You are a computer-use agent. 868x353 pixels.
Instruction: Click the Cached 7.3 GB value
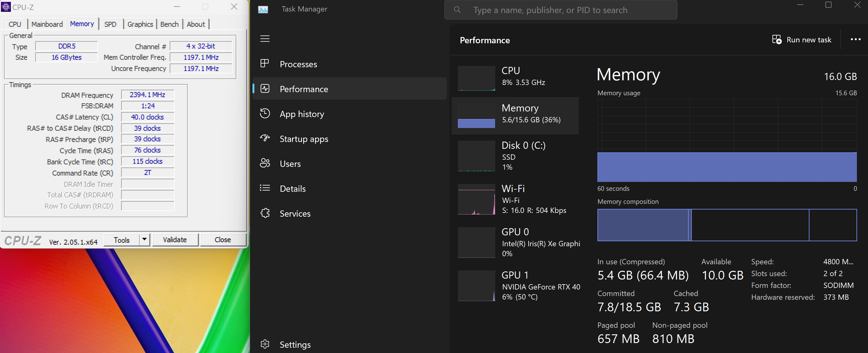click(691, 307)
